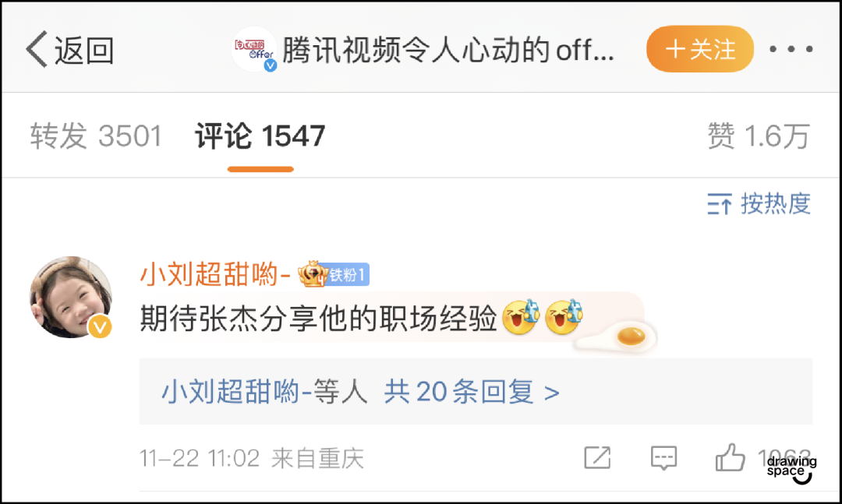The height and width of the screenshot is (504, 842).
Task: Tap the thumbs-up like icon
Action: 731,458
